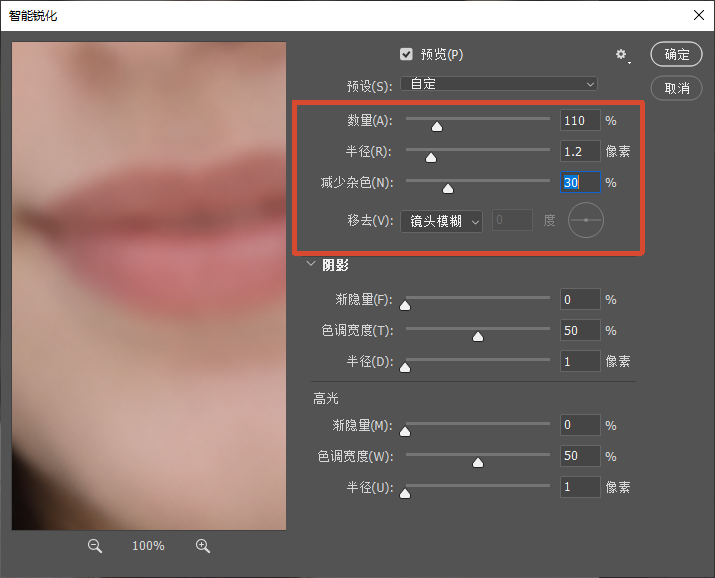Click the lips preview image
Screen dimensions: 715x578
(149, 286)
